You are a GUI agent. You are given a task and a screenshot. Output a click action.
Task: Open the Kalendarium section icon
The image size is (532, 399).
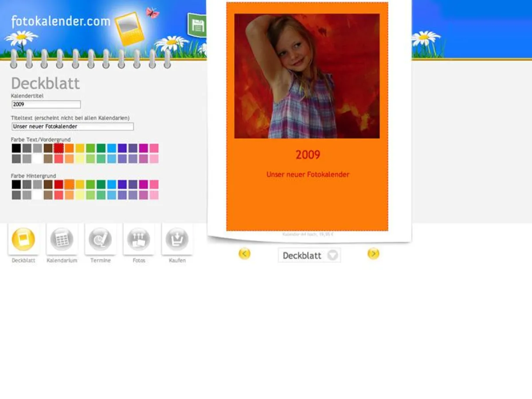click(62, 238)
